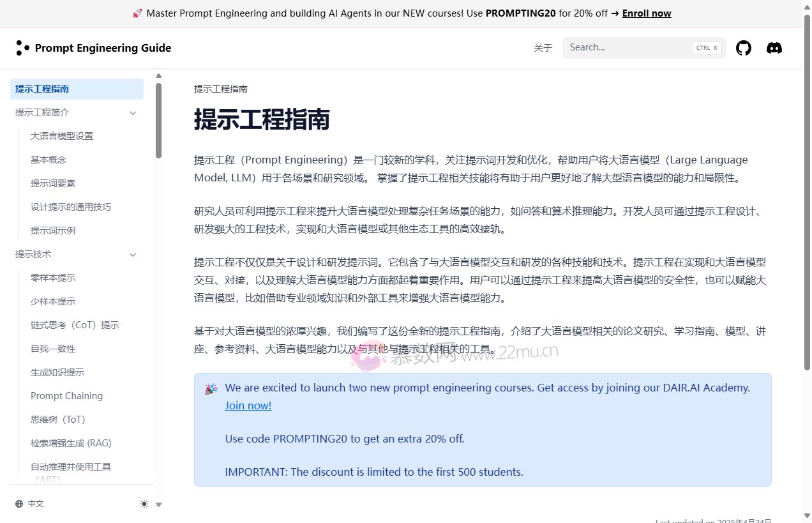Click the sidebar scrollbar down arrow
This screenshot has height=523, width=812.
pos(158,504)
